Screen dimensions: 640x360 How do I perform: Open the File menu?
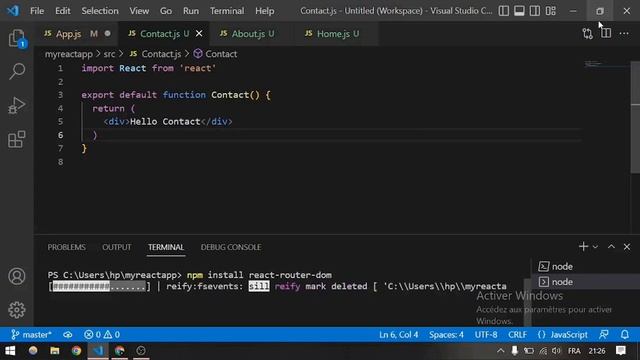[37, 11]
